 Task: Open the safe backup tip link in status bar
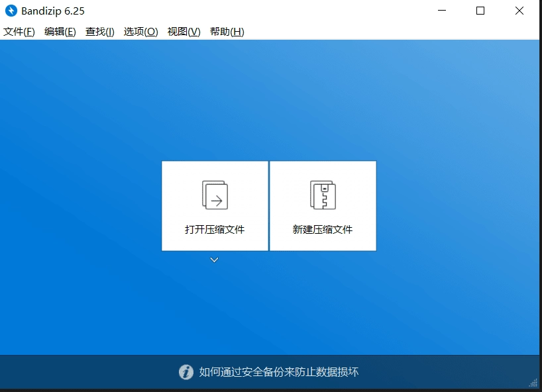(x=278, y=373)
